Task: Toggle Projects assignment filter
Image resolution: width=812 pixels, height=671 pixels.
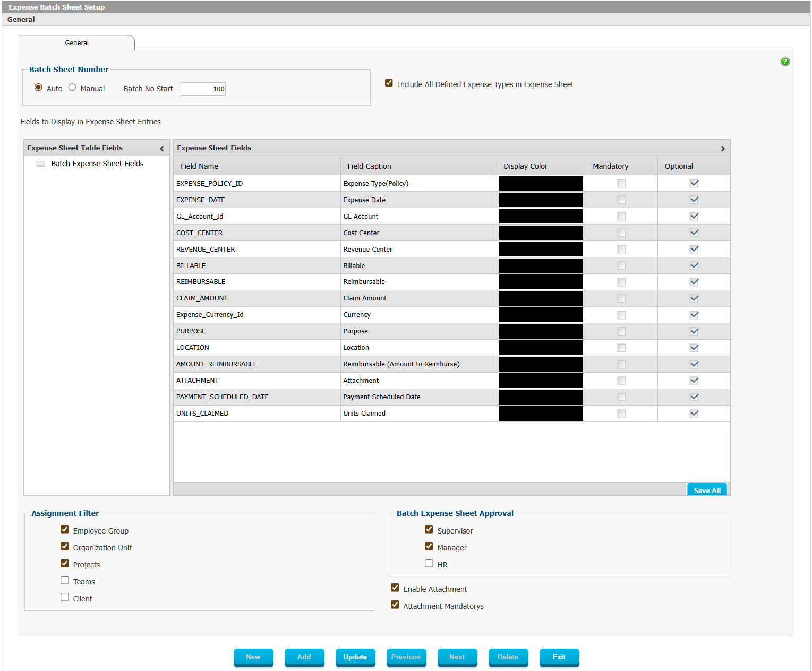Action: pyautogui.click(x=65, y=563)
